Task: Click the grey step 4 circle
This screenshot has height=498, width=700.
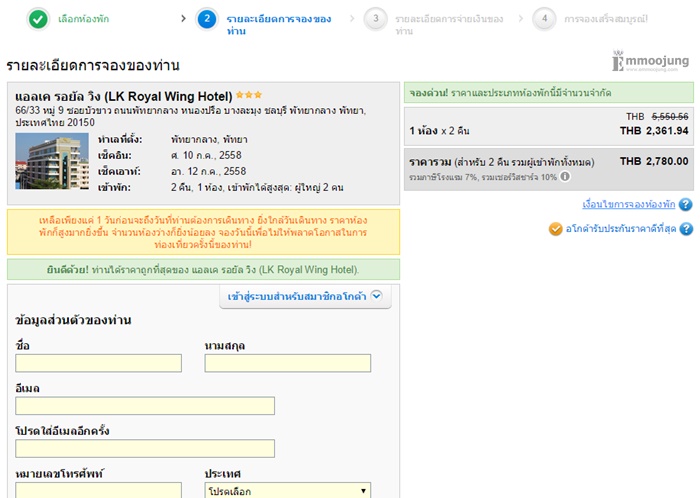Action: click(544, 19)
